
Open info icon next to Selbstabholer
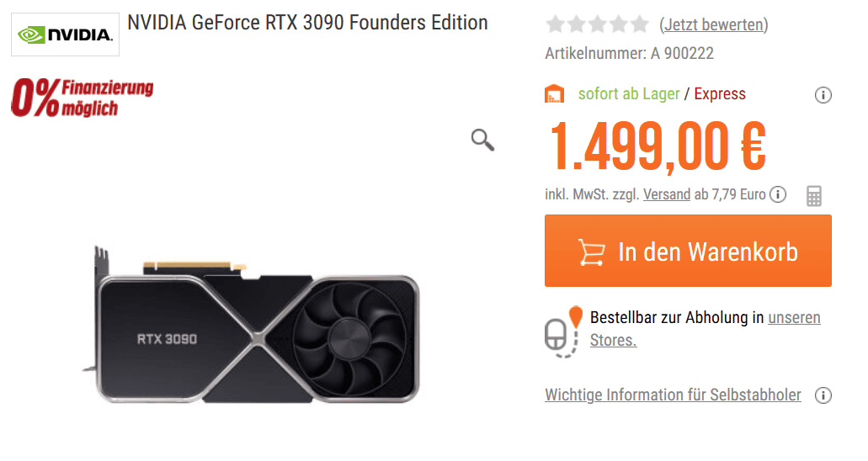point(823,395)
